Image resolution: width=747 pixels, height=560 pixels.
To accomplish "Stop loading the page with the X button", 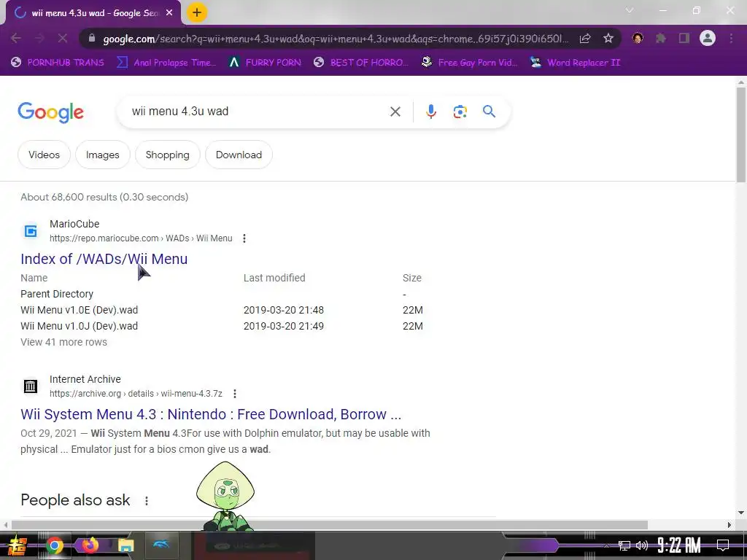I will click(x=63, y=38).
